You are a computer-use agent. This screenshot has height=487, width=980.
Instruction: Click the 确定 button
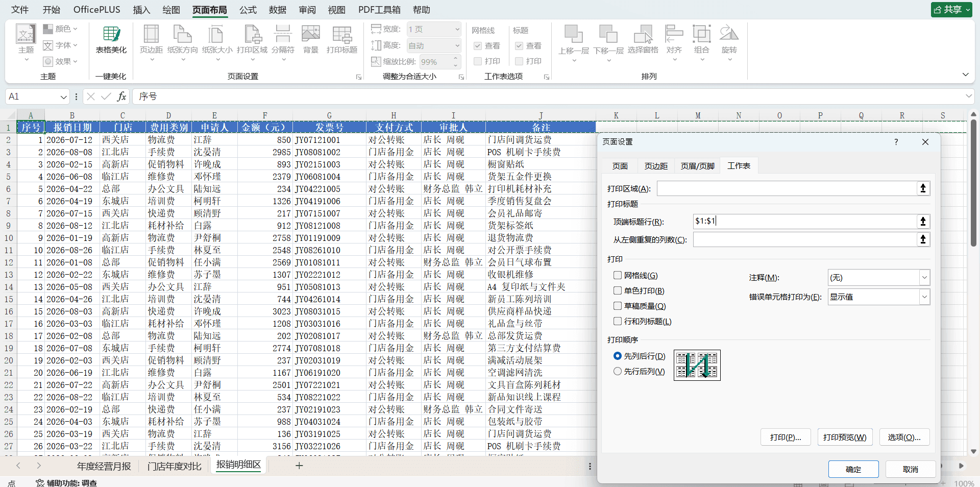pos(853,469)
